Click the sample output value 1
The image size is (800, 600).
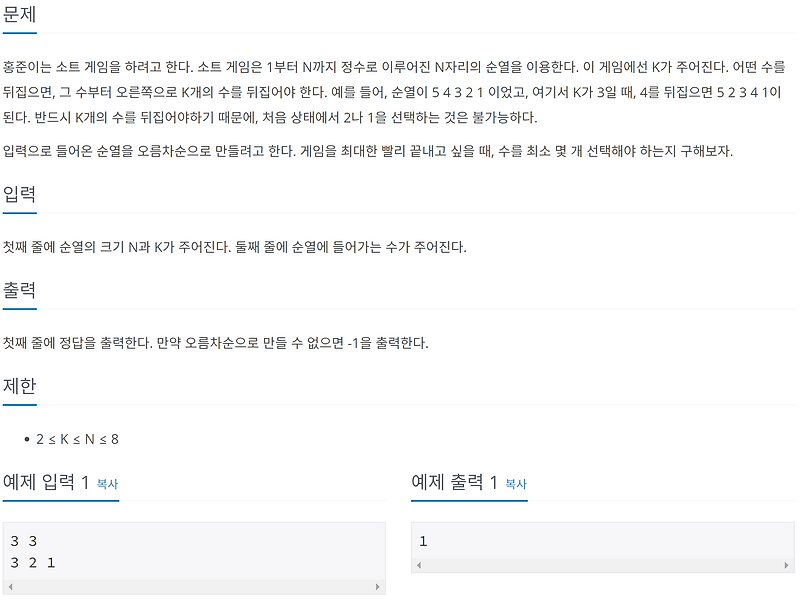click(422, 539)
